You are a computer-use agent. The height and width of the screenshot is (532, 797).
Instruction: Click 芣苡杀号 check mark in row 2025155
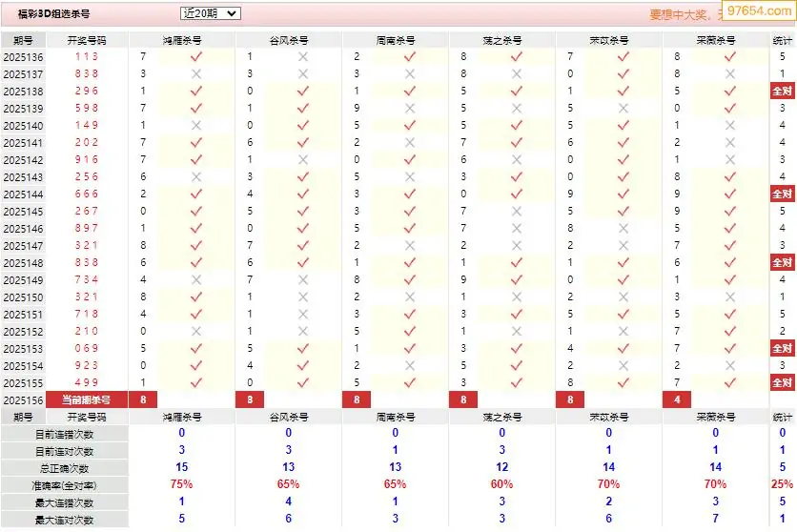[x=623, y=383]
